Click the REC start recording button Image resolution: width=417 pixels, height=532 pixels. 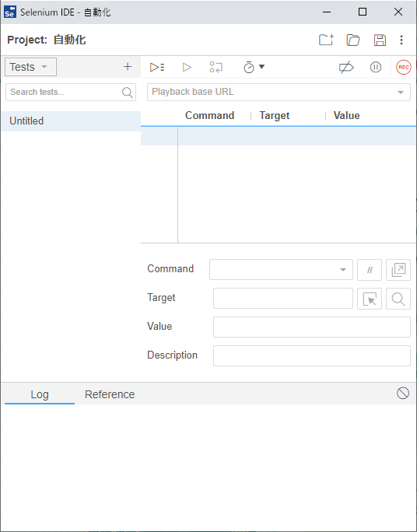pyautogui.click(x=403, y=67)
